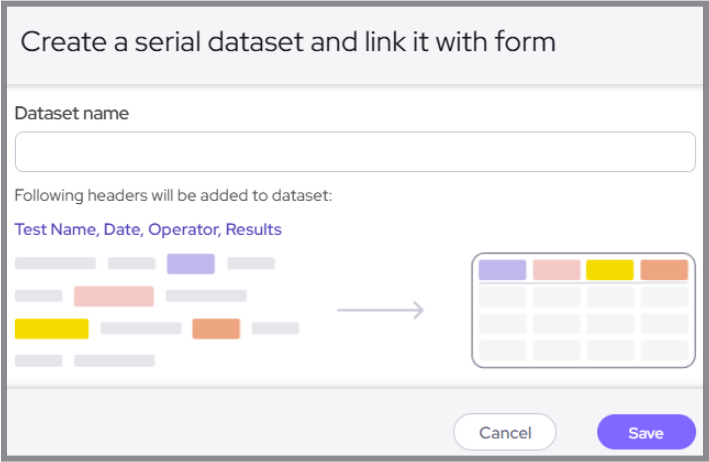Click the bottom-right gray cell of table illustration
This screenshot has width=709, height=462.
(x=664, y=350)
